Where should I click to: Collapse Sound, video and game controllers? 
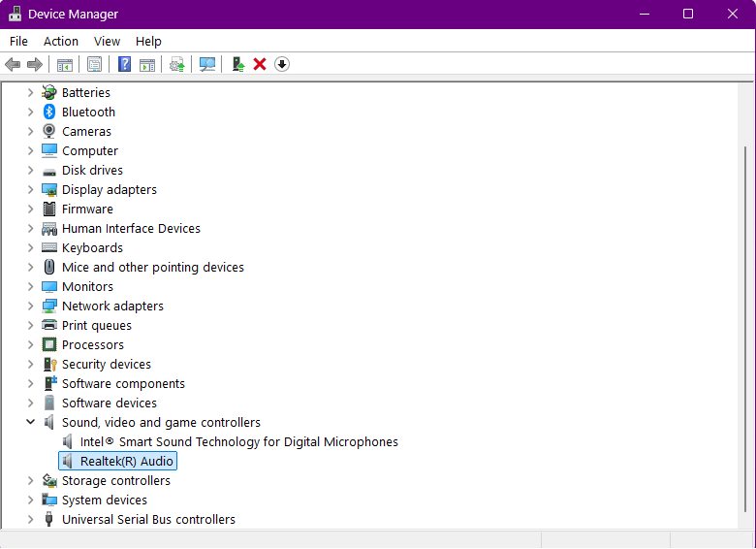click(x=30, y=422)
